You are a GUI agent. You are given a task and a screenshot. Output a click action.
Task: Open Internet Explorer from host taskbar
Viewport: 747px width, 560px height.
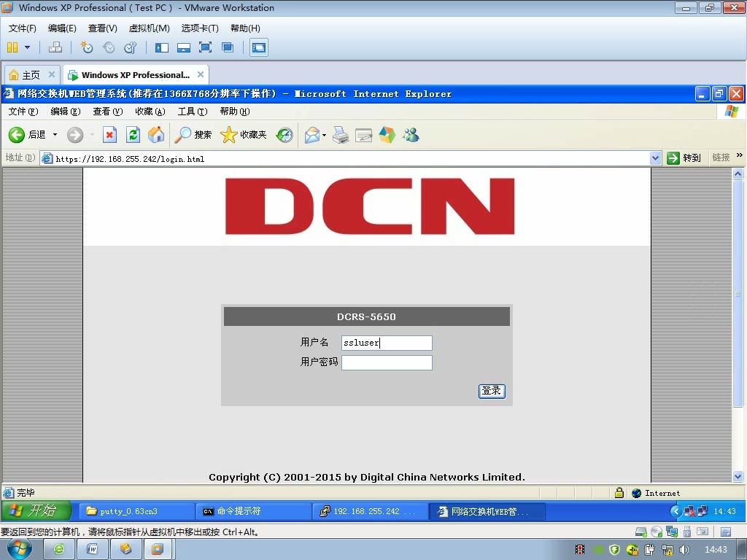point(59,550)
